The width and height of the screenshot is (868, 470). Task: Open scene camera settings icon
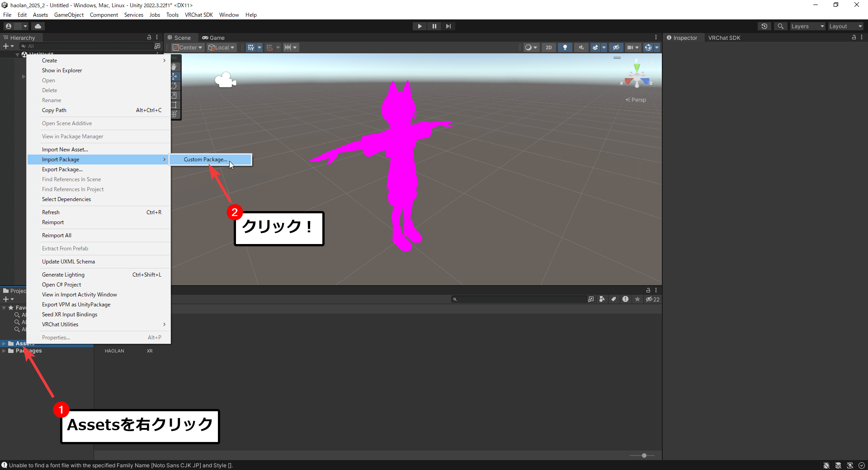click(632, 47)
